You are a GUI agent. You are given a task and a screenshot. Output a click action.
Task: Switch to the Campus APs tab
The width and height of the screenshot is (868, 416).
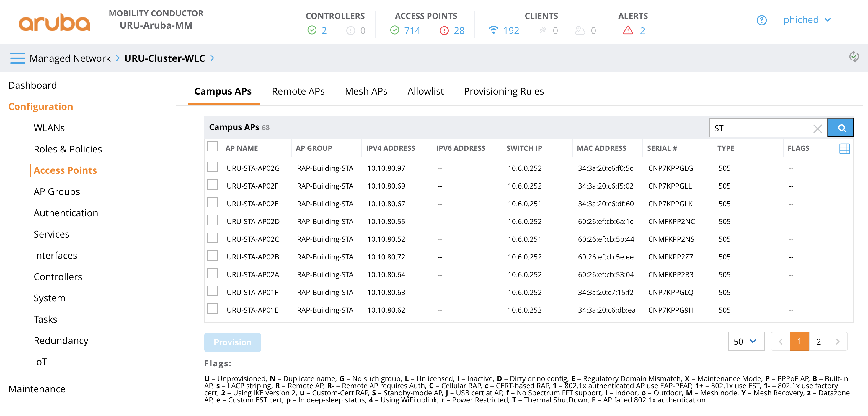click(x=223, y=91)
